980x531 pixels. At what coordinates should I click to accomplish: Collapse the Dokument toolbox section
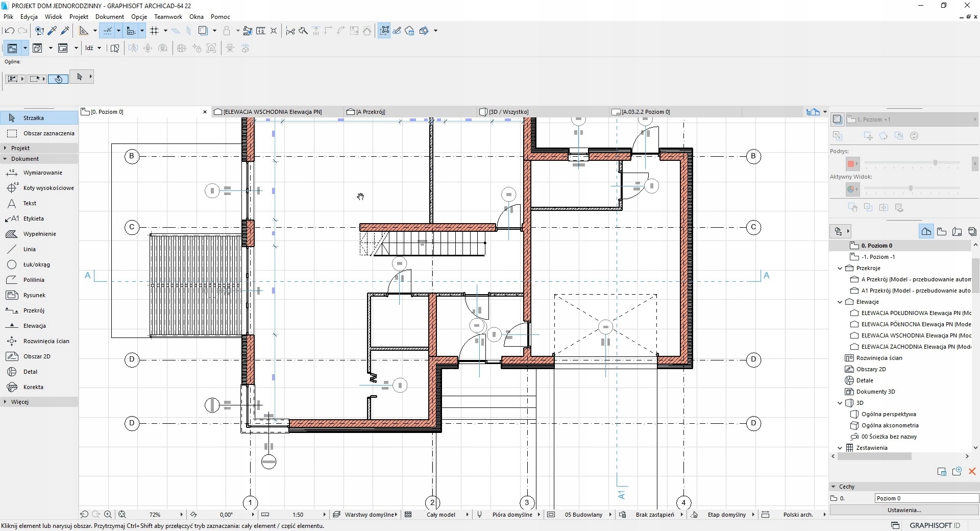click(5, 159)
